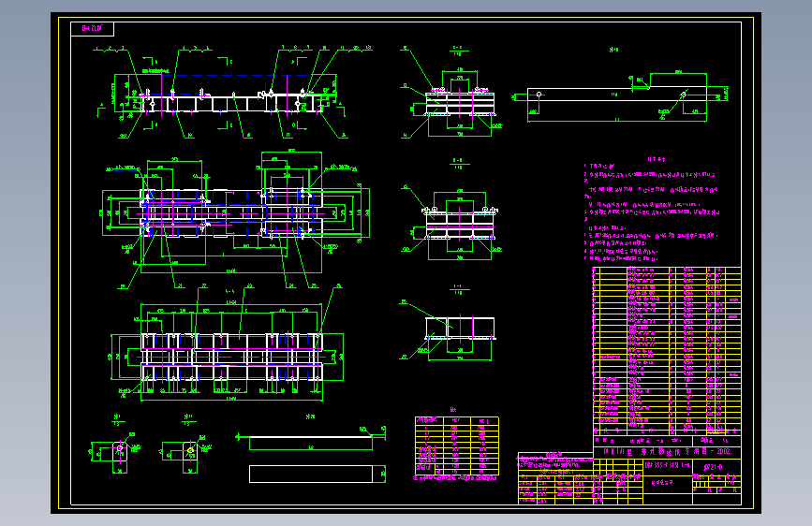Click the small yellow dimension table at bottom center
The width and height of the screenshot is (812, 526).
point(457,446)
